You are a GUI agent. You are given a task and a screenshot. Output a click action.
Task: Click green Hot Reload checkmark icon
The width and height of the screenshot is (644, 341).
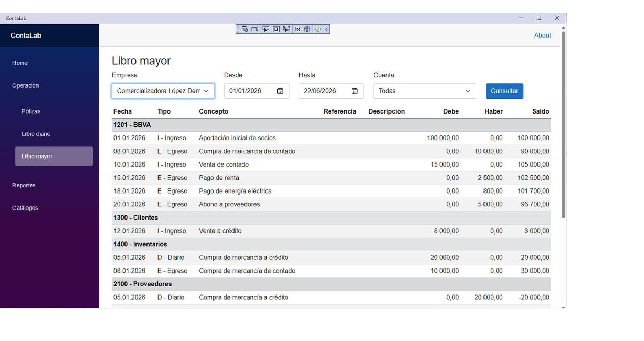(x=318, y=29)
